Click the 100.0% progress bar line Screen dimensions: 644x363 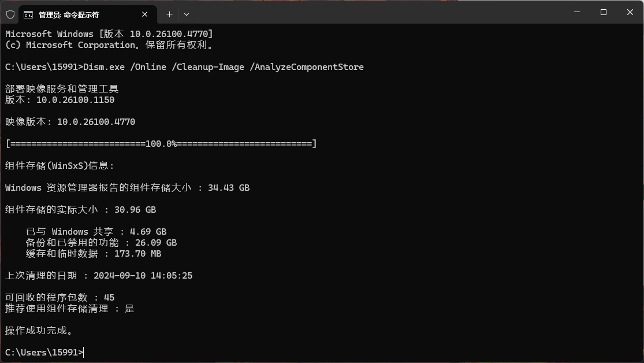click(160, 143)
